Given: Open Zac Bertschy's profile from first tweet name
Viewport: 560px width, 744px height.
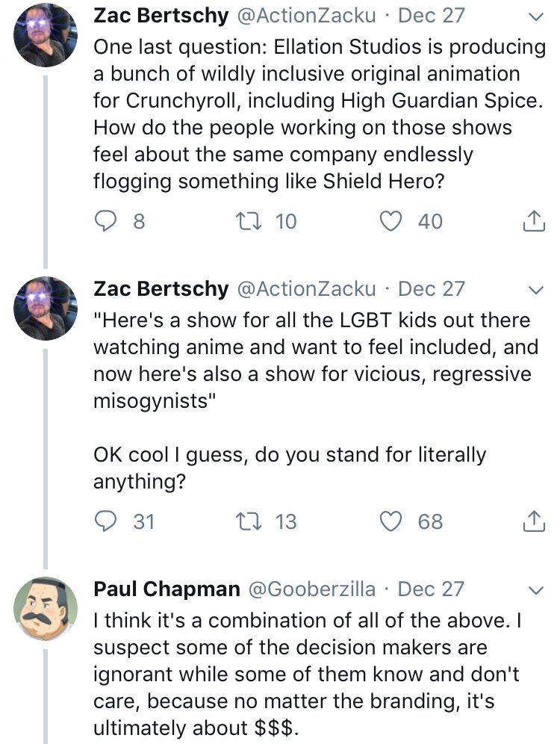Looking at the screenshot, I should 161,15.
